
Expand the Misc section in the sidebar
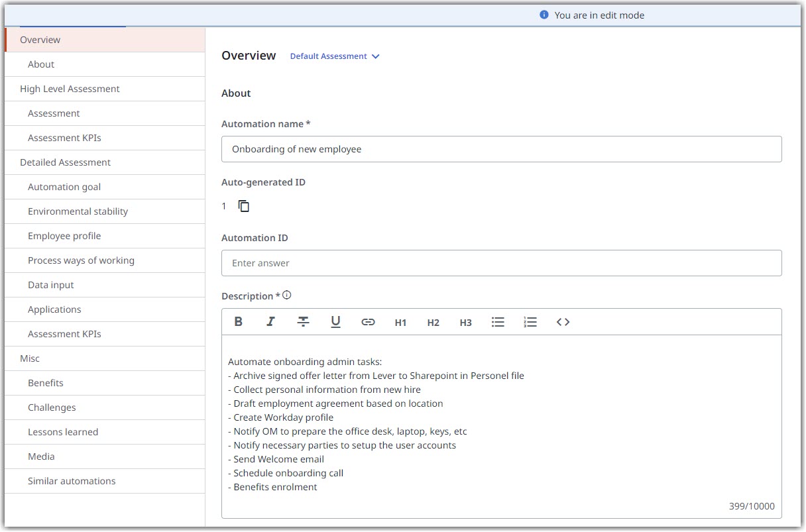pos(29,358)
